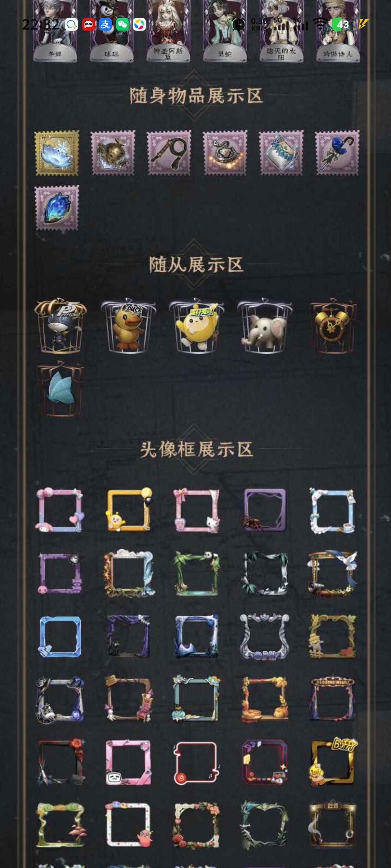The image size is (391, 868).
Task: Open the 灵蛇 character card
Action: pyautogui.click(x=225, y=31)
